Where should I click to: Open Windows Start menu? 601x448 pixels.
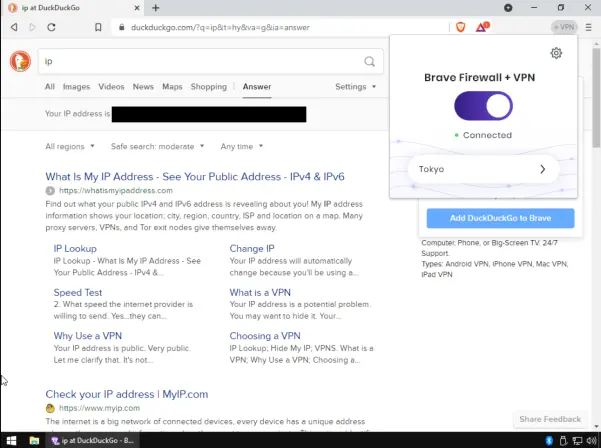pyautogui.click(x=11, y=441)
